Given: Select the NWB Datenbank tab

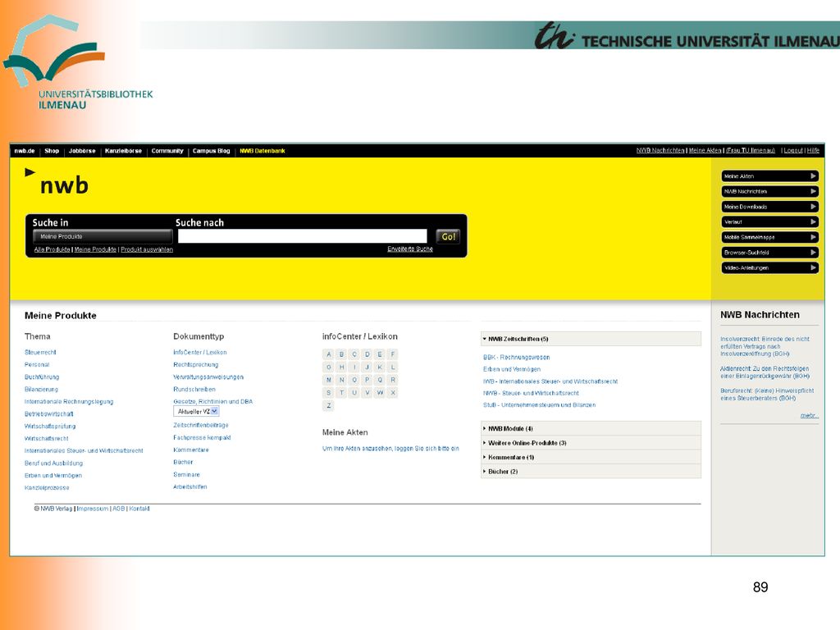Looking at the screenshot, I should tap(262, 151).
